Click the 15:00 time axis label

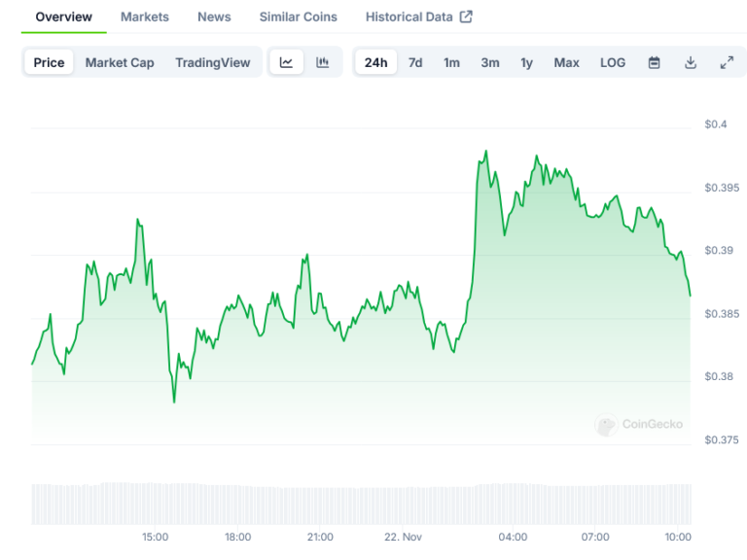tap(156, 537)
